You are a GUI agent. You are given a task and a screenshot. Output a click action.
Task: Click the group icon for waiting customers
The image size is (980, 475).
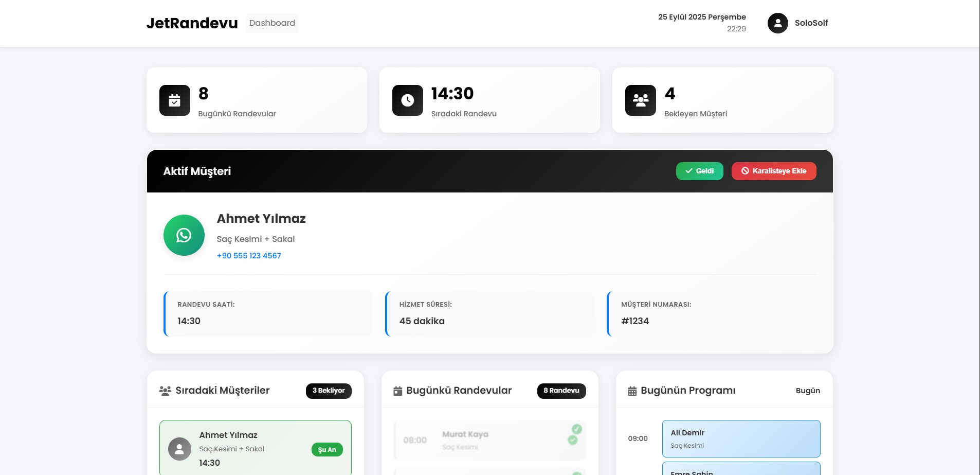(640, 100)
